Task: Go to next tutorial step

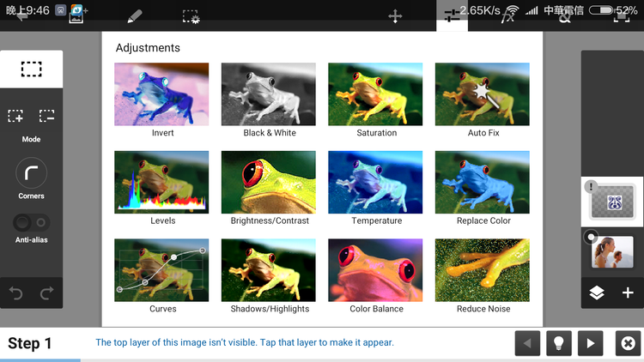Action: pos(590,343)
